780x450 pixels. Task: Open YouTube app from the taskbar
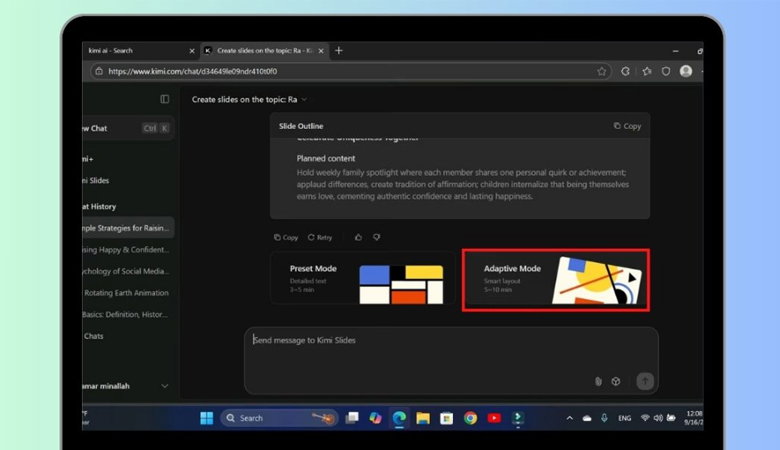[494, 418]
